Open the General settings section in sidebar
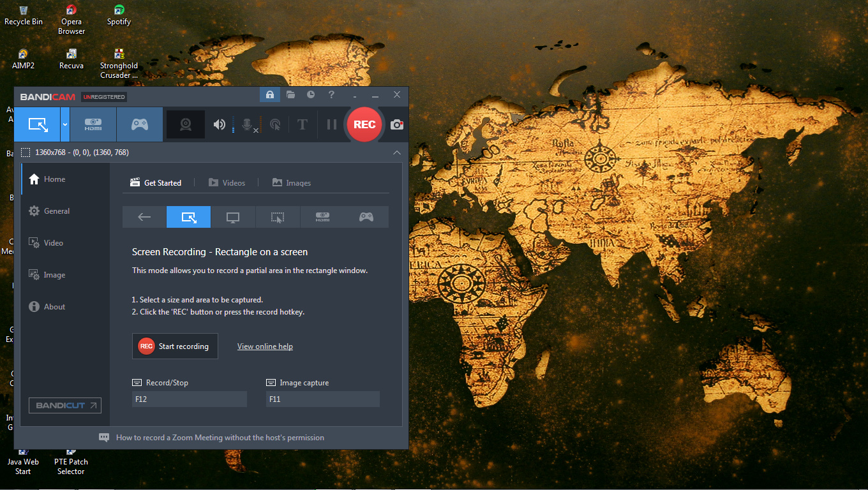The image size is (868, 490). tap(56, 211)
